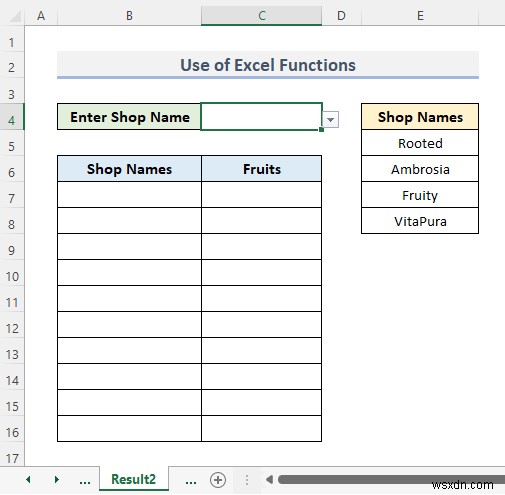Image resolution: width=505 pixels, height=495 pixels.
Task: Open the shop name dropdown arrow
Action: (330, 119)
